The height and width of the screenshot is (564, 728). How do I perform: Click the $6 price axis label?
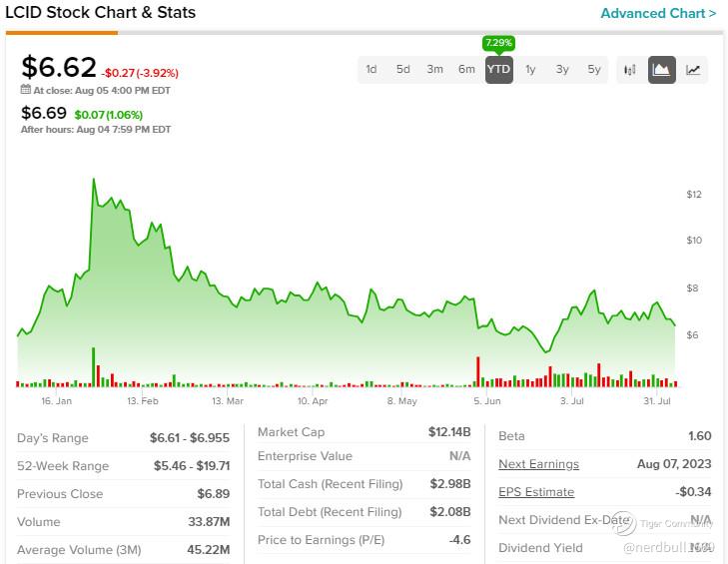pos(692,334)
